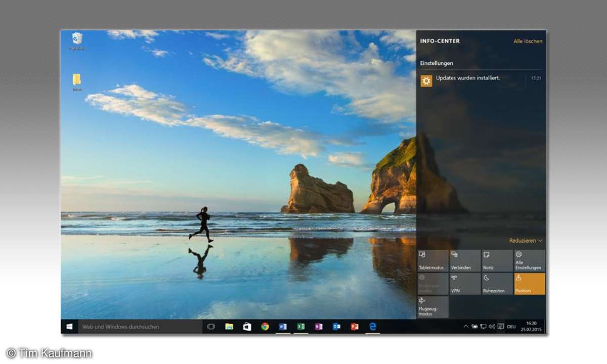
Task: Open Task View from the taskbar
Action: click(x=211, y=327)
